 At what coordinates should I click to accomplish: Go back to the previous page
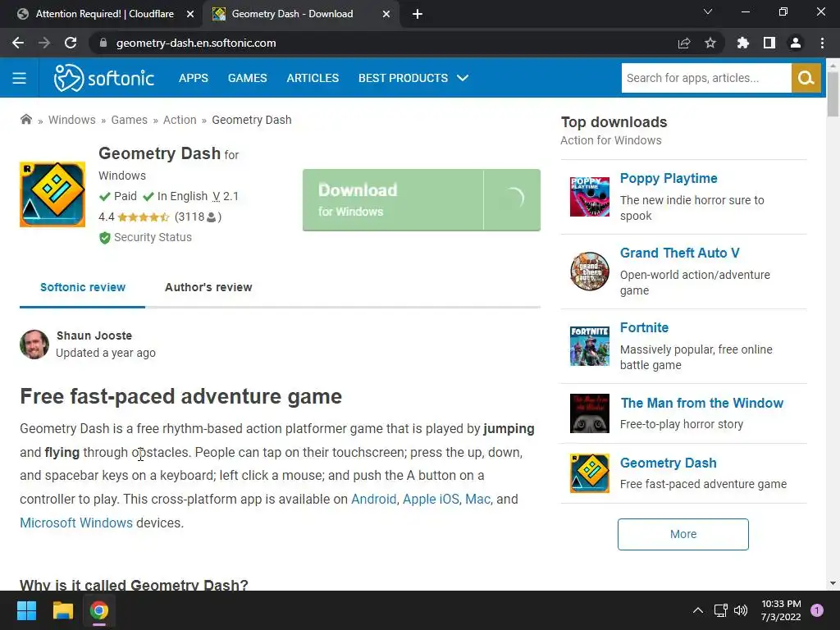click(18, 43)
